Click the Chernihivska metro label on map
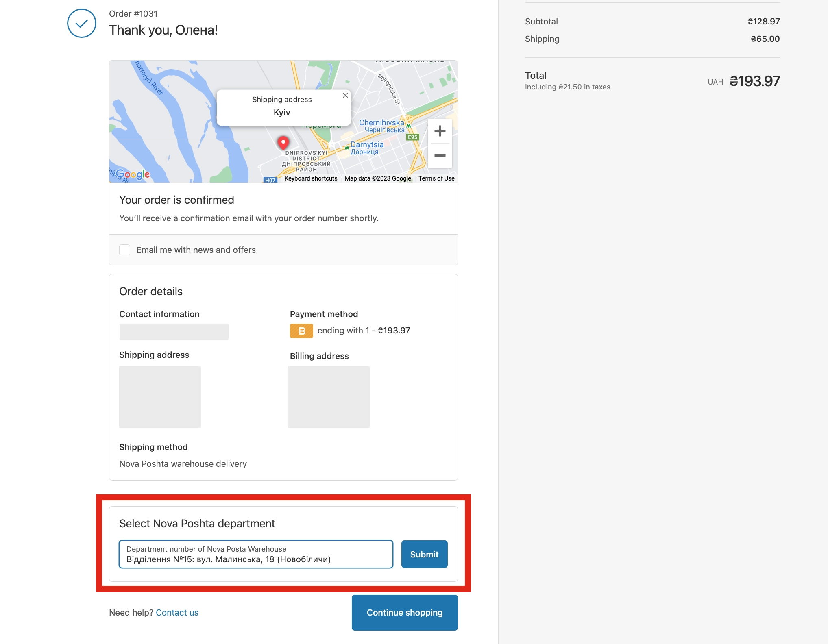Image resolution: width=828 pixels, height=644 pixels. click(x=382, y=126)
